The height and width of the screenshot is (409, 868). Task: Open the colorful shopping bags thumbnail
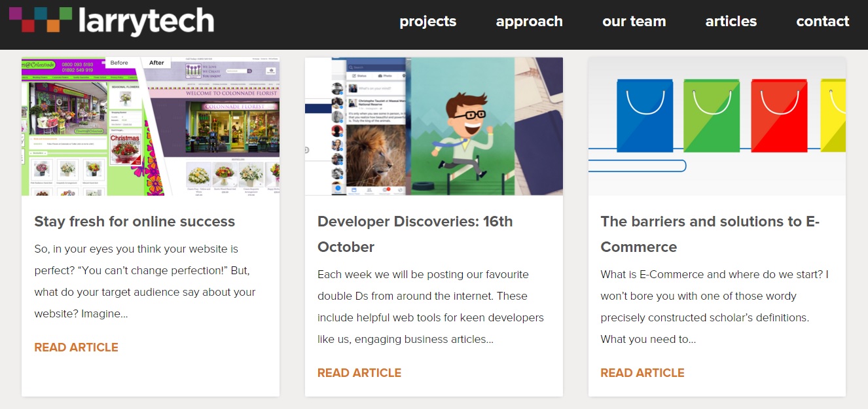point(717,126)
